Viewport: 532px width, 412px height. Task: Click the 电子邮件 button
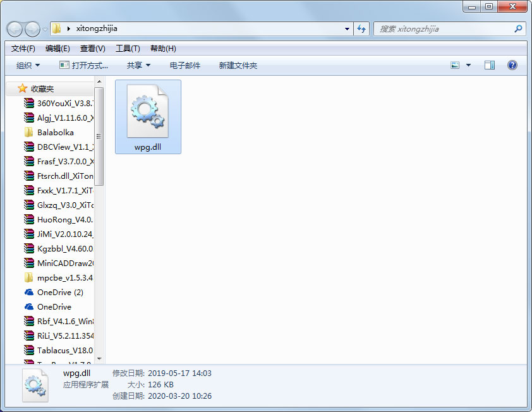click(x=184, y=64)
